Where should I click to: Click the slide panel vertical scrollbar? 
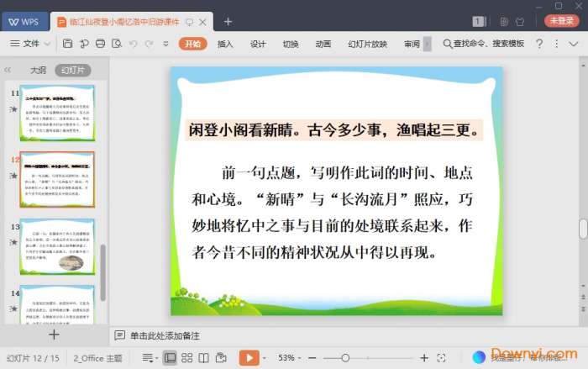click(x=103, y=272)
